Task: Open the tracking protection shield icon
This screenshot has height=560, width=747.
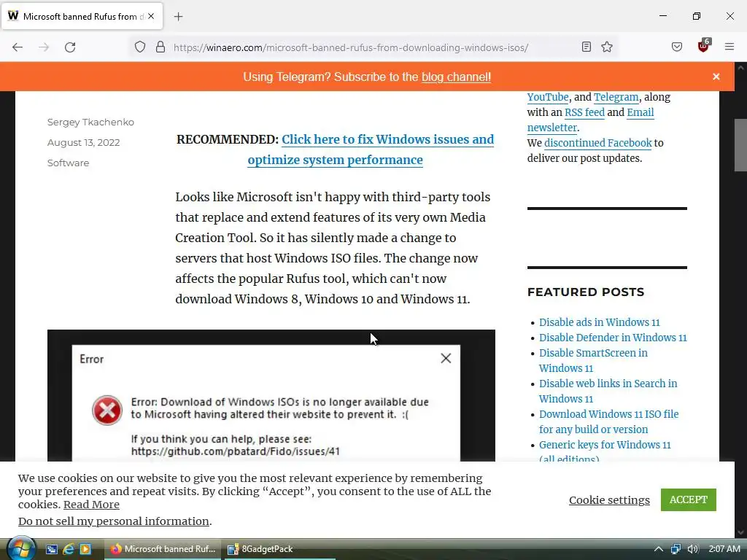Action: pyautogui.click(x=139, y=47)
